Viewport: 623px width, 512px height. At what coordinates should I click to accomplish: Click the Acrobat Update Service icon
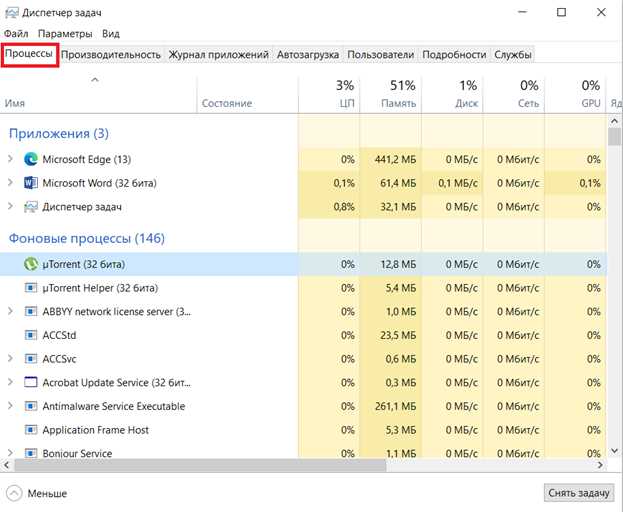(x=31, y=383)
